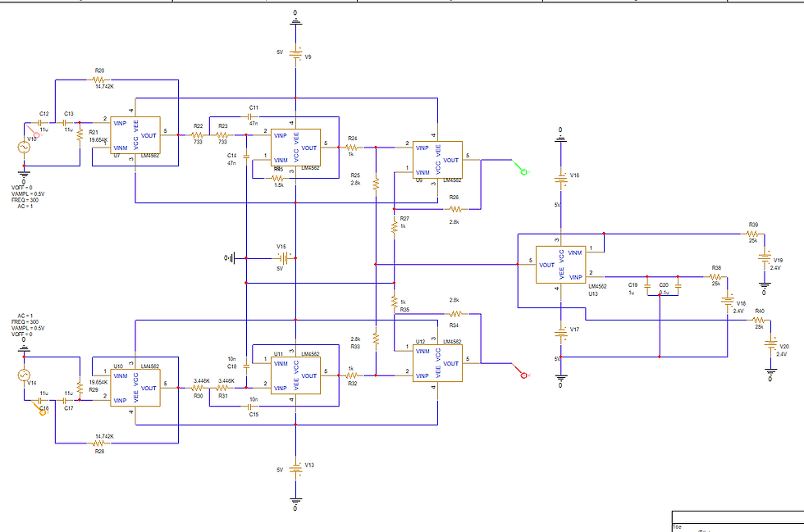Select op-amp U11 block
804x532 pixels.
(x=296, y=375)
